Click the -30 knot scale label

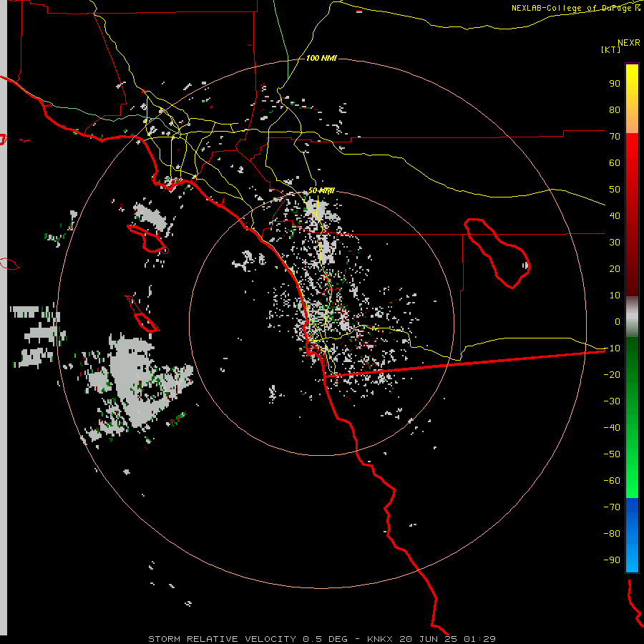pos(612,401)
